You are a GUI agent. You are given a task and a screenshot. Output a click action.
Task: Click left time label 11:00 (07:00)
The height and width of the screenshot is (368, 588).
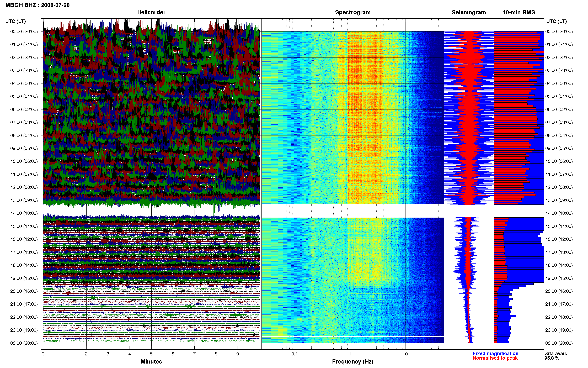pos(24,174)
